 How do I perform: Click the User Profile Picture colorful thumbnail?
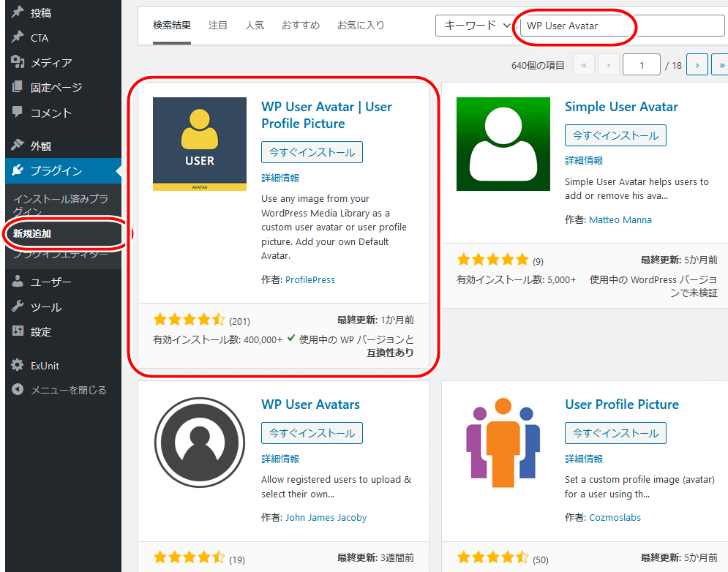(503, 442)
